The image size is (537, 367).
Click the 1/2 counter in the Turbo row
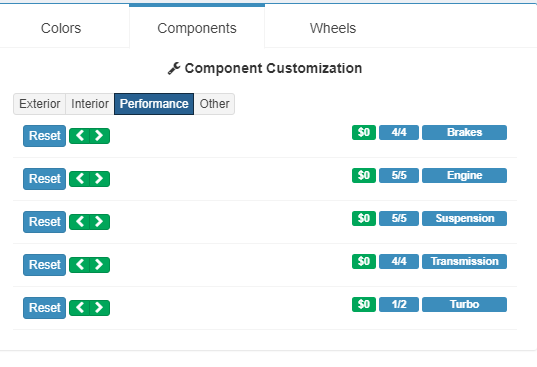click(399, 304)
